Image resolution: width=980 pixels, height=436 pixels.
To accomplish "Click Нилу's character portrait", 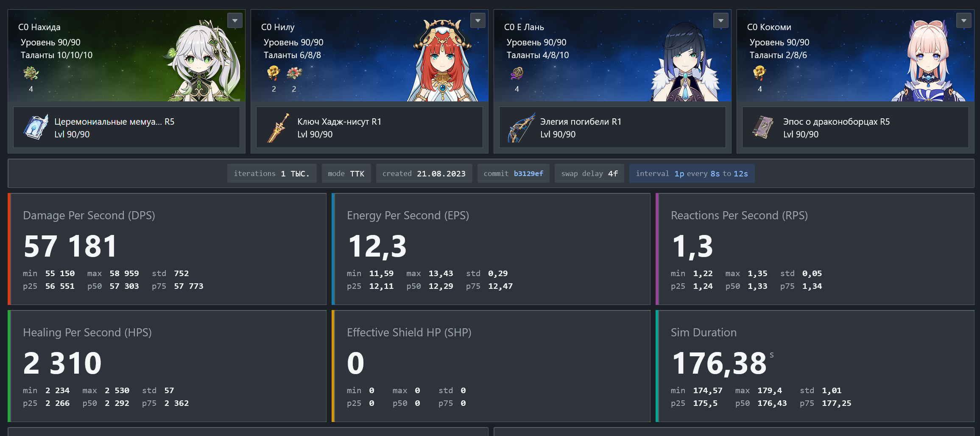I will tap(443, 60).
